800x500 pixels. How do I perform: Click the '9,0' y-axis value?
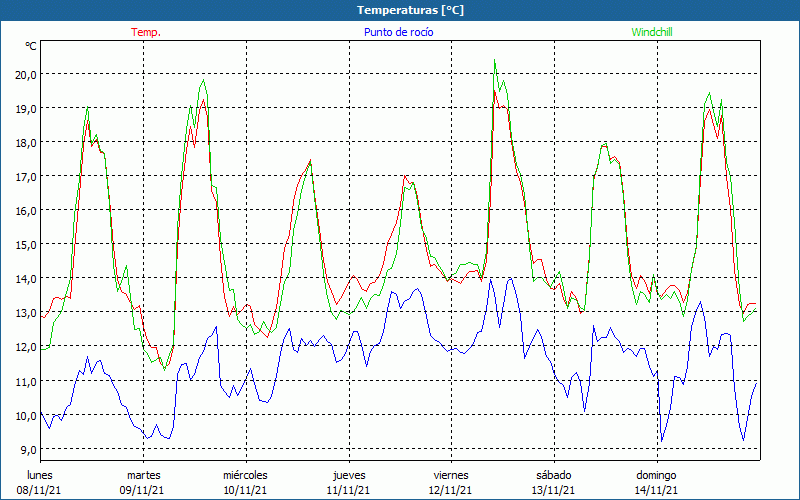(29, 449)
